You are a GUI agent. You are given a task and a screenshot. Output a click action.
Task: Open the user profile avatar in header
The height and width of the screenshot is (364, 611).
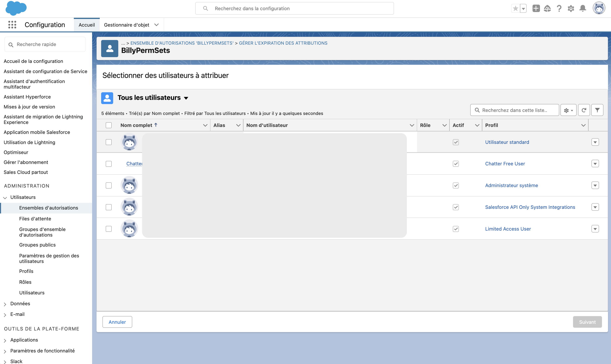click(599, 8)
